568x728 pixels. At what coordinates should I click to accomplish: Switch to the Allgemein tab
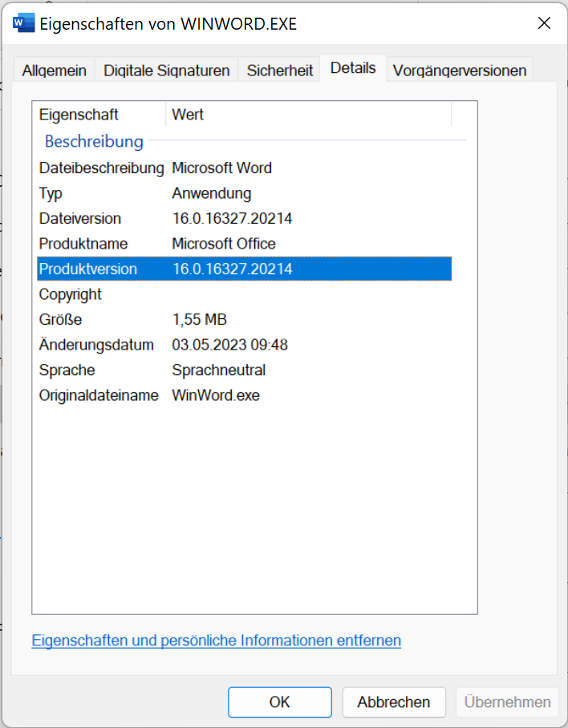tap(55, 70)
